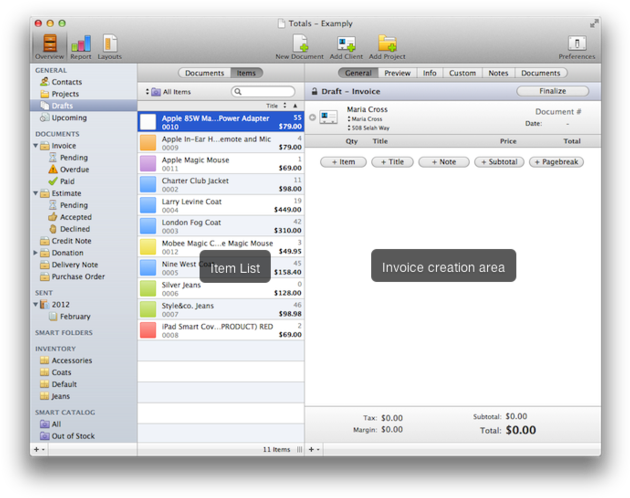This screenshot has height=498, width=630.
Task: Click the + Subtotal button
Action: (499, 162)
